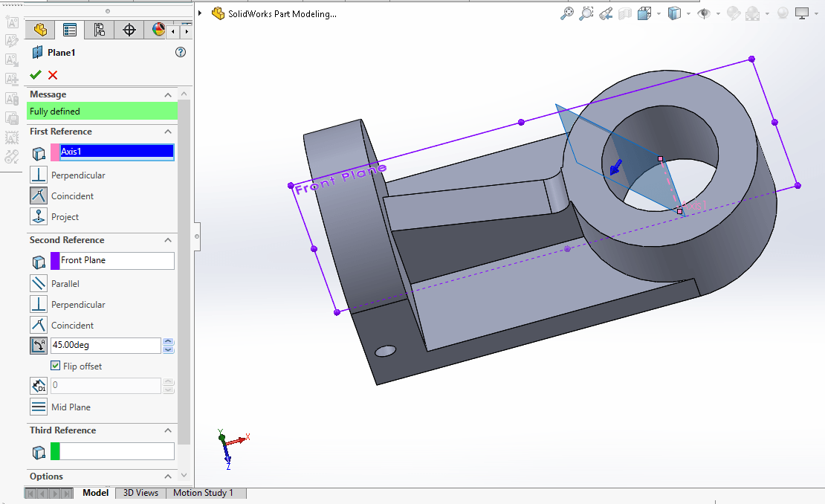The image size is (825, 504).
Task: Open PropertyManager help for Plane1
Action: (x=180, y=52)
